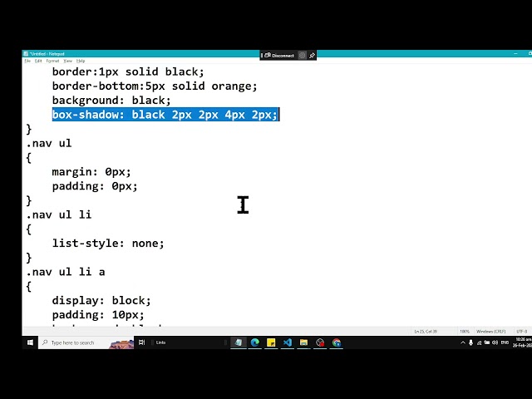Open the File menu in Notepad
532x399 pixels.
(x=27, y=61)
